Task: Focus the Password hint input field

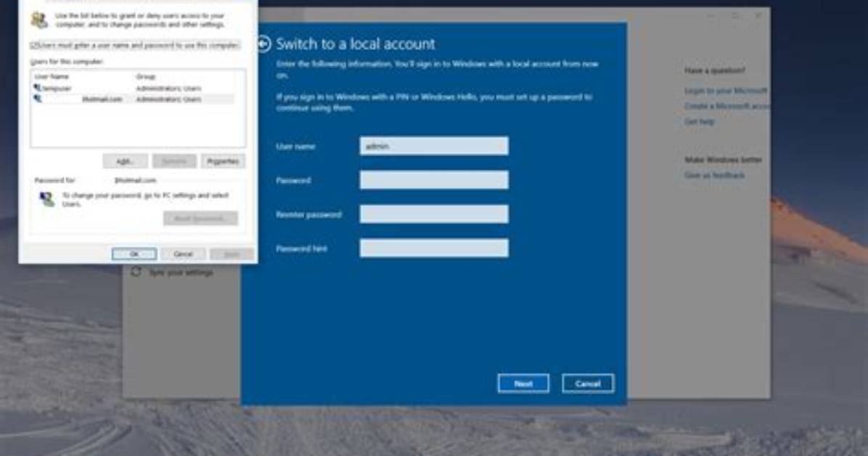Action: pyautogui.click(x=434, y=248)
